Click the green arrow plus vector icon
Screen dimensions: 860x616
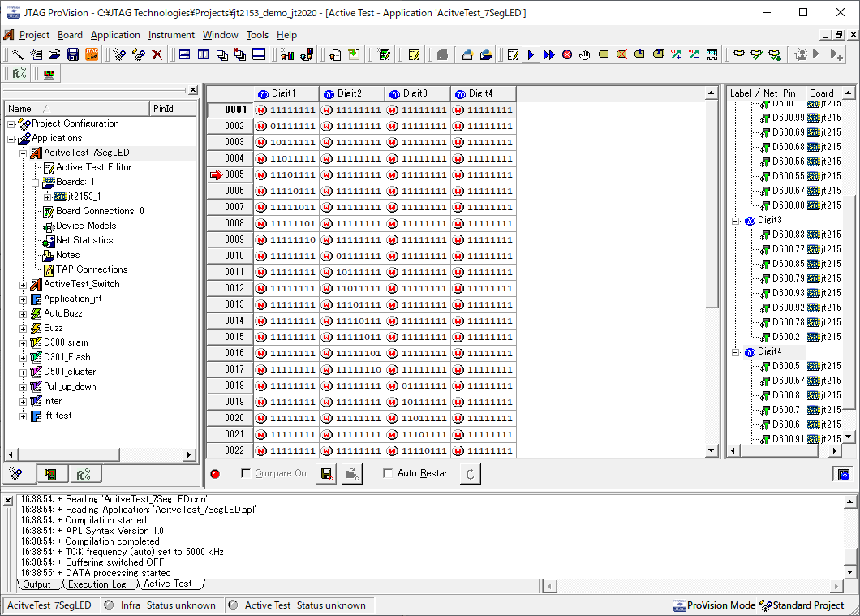point(676,54)
